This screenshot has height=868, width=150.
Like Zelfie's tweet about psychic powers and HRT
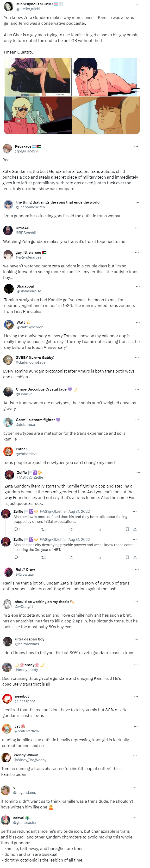click(x=71, y=557)
